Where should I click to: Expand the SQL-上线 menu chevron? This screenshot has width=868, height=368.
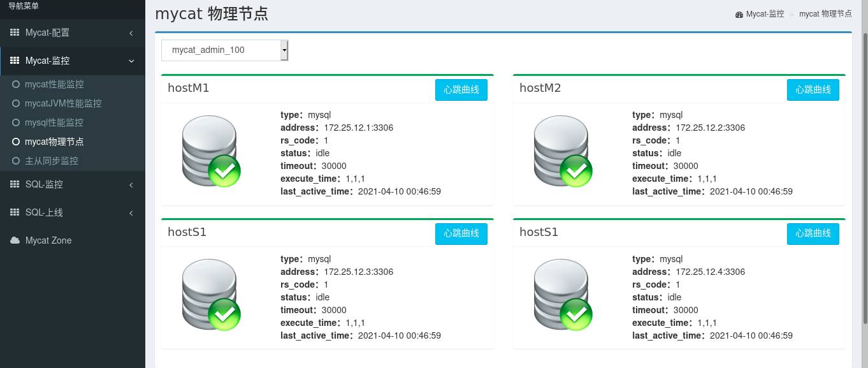coord(131,213)
